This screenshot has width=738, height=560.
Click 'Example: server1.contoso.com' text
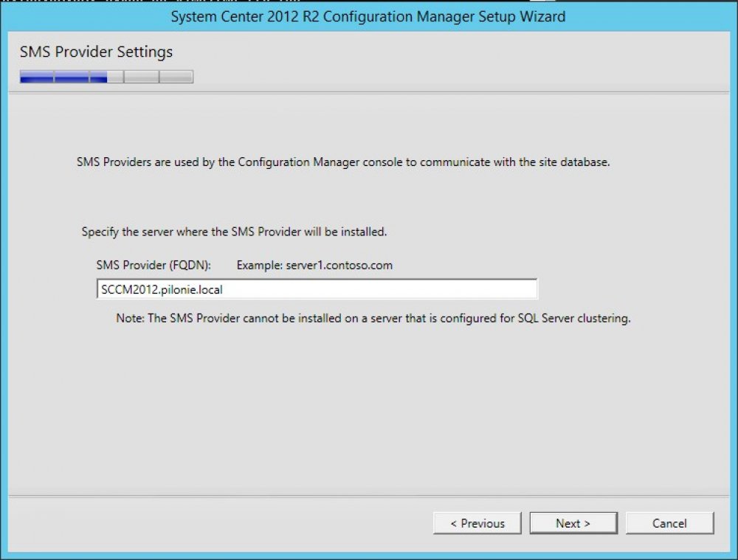coord(314,266)
